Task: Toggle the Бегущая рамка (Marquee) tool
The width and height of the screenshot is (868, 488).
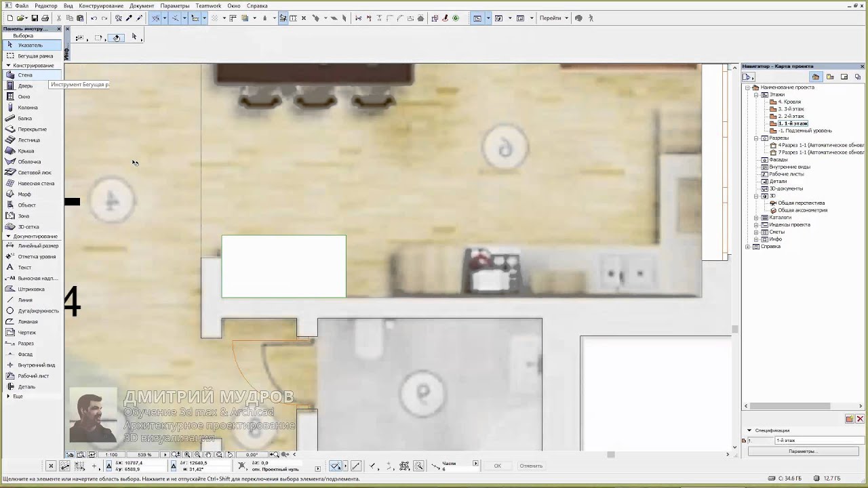Action: (x=35, y=56)
